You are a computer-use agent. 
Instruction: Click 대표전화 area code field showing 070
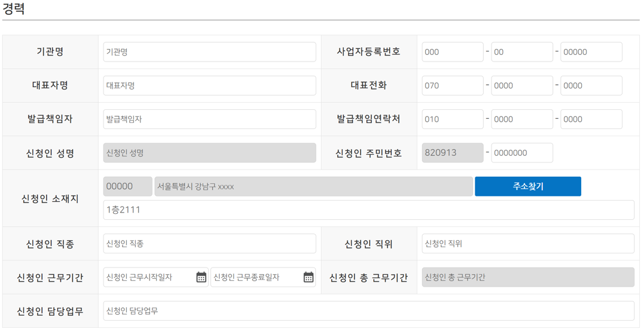tap(453, 86)
